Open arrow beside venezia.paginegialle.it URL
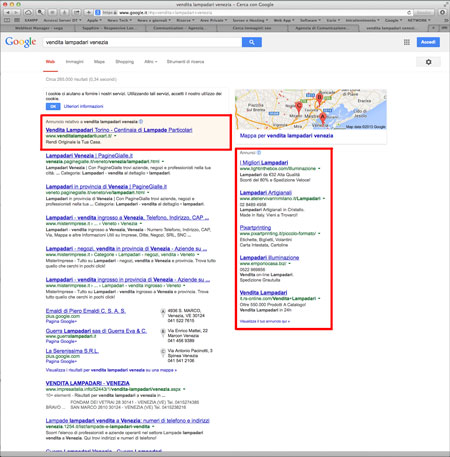Viewport: 450px width, 457px height. pos(163,162)
